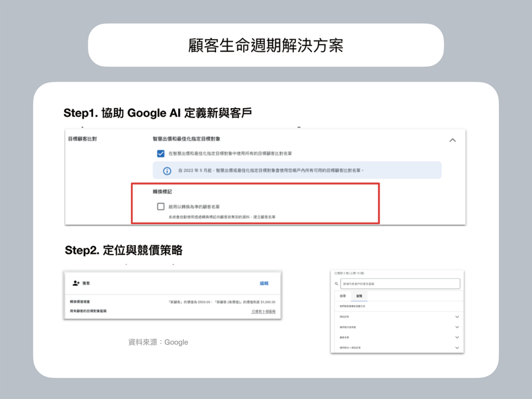532x399 pixels.
Task: Click the 轉換價值增量 row label
Action: tap(79, 302)
